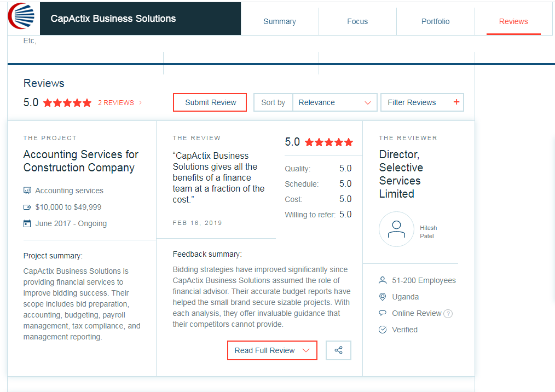Open the 2 REVIEWS link
The width and height of the screenshot is (555, 392).
tap(115, 103)
